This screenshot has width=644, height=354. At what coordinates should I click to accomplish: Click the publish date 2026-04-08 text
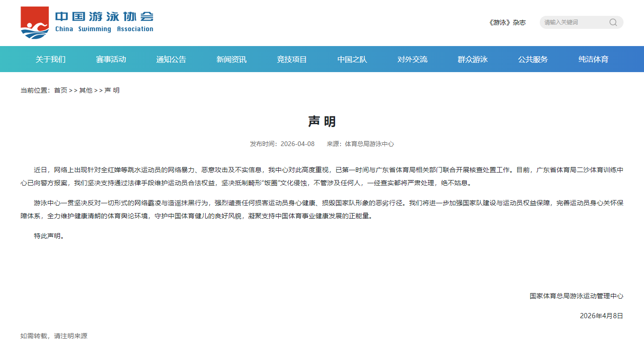(297, 144)
